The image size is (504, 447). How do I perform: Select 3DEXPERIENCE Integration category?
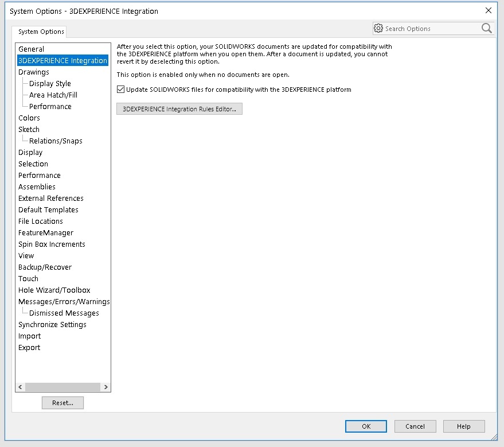pos(62,60)
